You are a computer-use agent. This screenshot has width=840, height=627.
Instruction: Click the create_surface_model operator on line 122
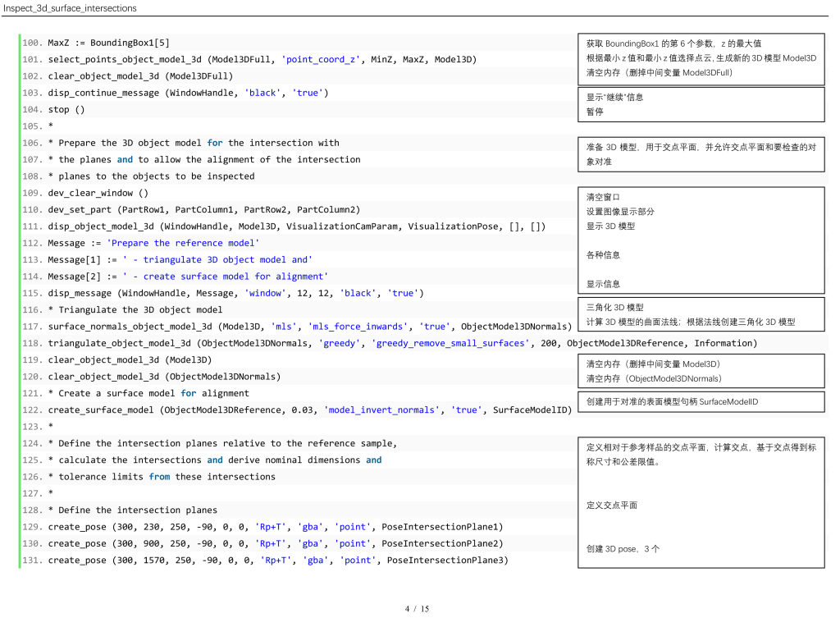100,410
